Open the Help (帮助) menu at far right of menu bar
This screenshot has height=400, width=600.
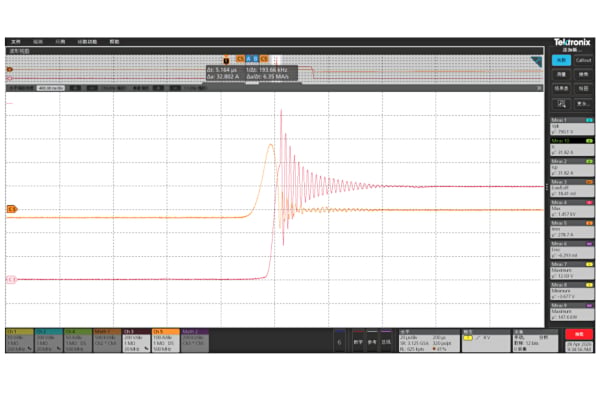click(x=114, y=42)
